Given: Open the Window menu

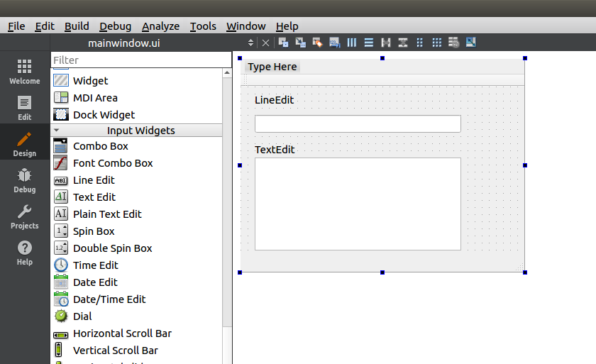Looking at the screenshot, I should pos(246,26).
